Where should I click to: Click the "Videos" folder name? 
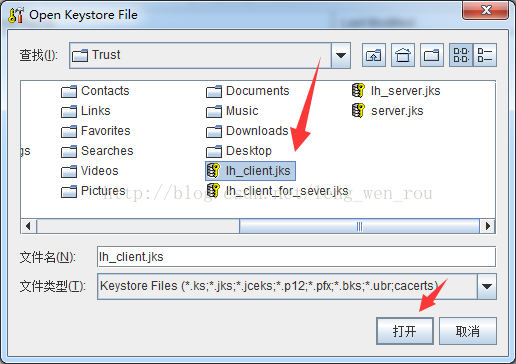(x=100, y=171)
